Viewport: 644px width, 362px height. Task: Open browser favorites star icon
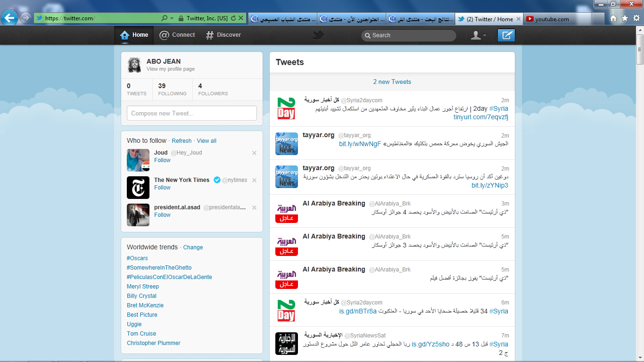coord(625,18)
